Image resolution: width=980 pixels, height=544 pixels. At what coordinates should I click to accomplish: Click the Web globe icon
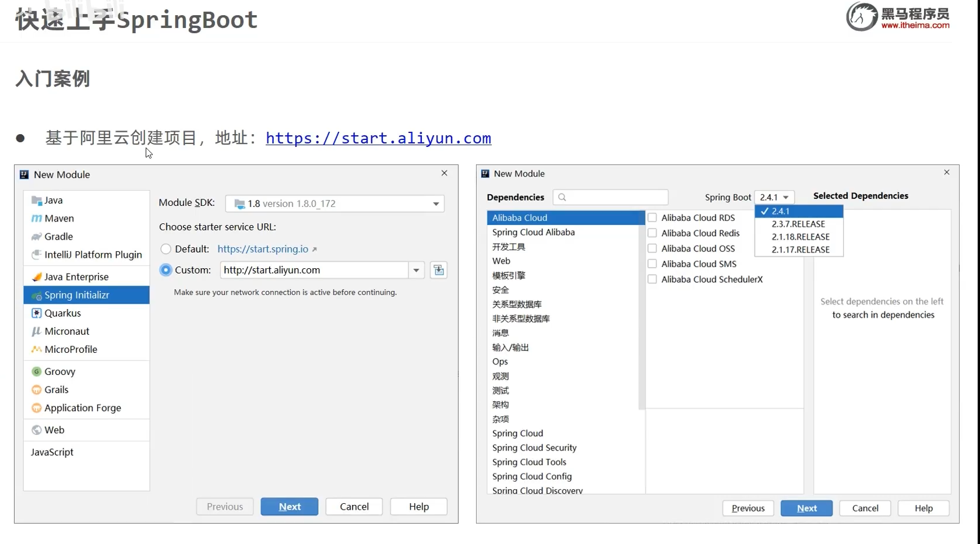tap(37, 430)
